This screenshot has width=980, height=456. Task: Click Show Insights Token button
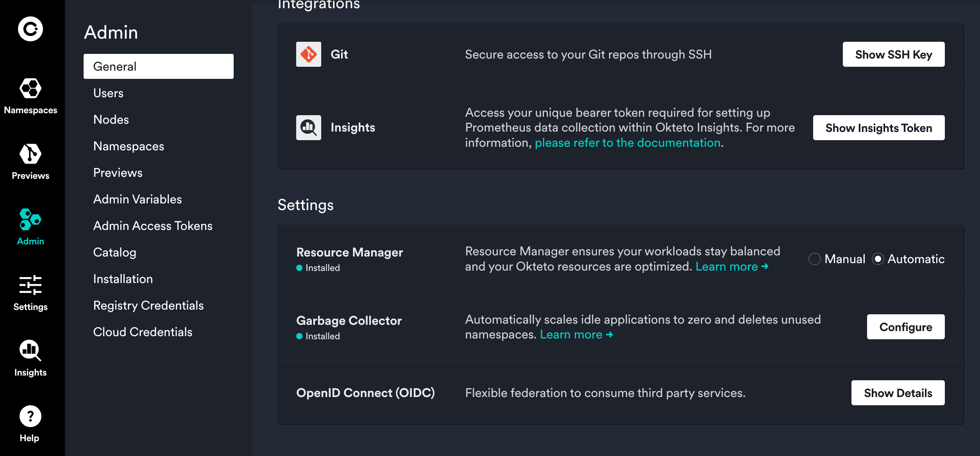click(879, 128)
